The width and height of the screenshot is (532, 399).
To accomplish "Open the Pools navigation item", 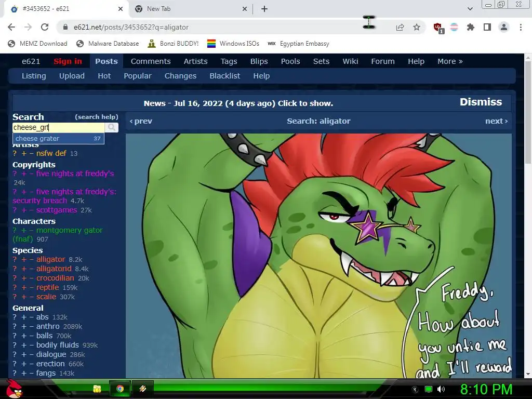I will tap(290, 61).
